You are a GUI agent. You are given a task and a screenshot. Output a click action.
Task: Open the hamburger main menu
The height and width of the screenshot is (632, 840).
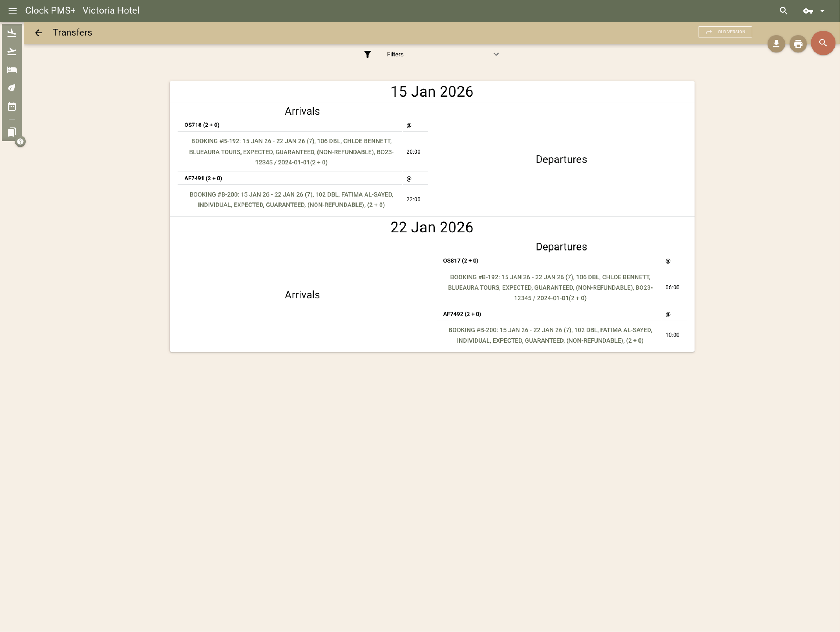coord(12,11)
